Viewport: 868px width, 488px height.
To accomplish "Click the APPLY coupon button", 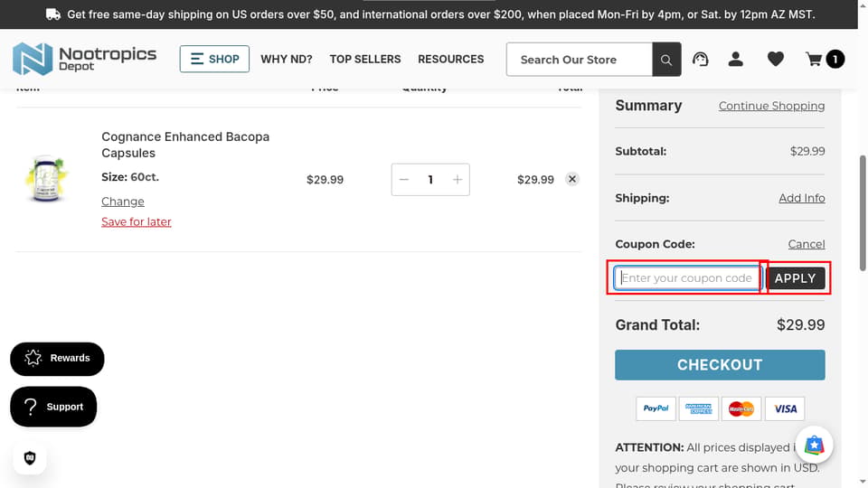I will pos(796,277).
